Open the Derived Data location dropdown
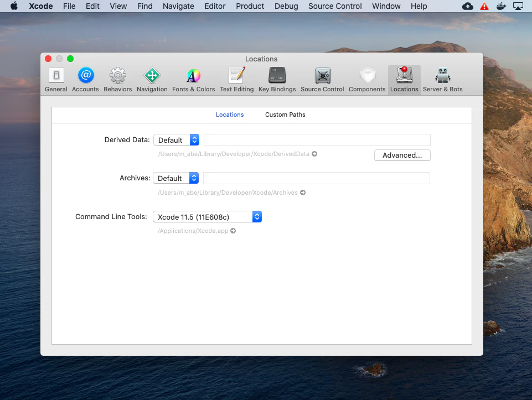This screenshot has height=400, width=532. click(x=177, y=140)
